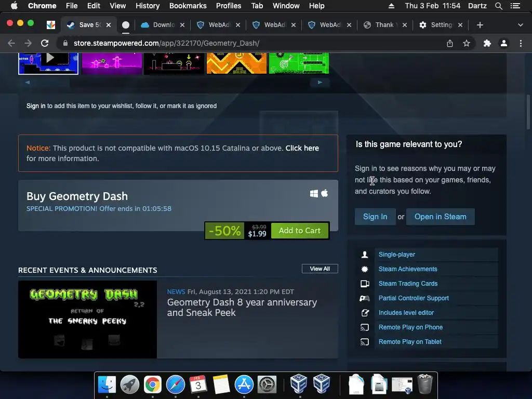Image resolution: width=532 pixels, height=399 pixels.
Task: Click Sign in link to add to wishlist
Action: (36, 106)
